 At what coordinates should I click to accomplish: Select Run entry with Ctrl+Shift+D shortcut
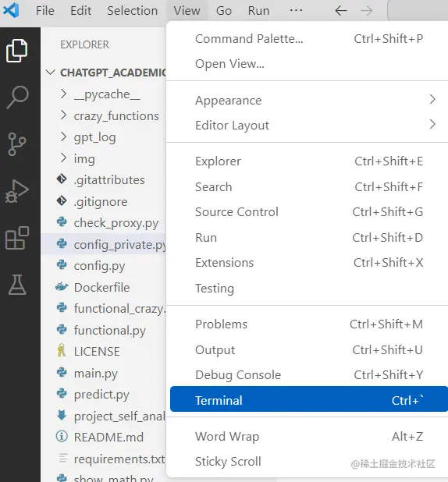[309, 238]
